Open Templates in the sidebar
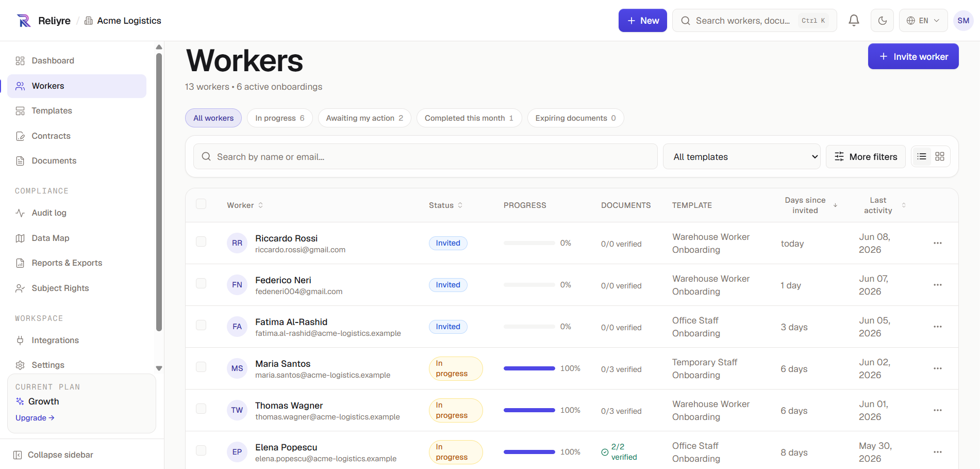 coord(77,111)
